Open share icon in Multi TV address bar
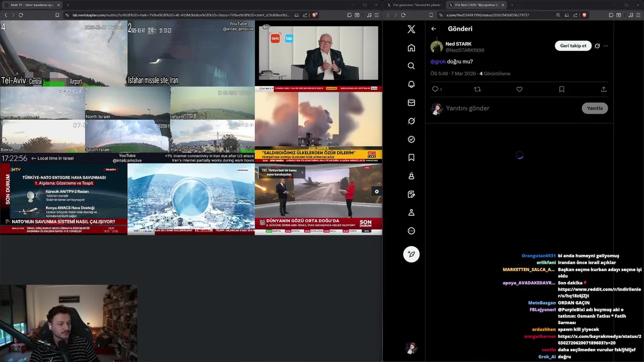Screen dimensions: 644x362 (305, 15)
